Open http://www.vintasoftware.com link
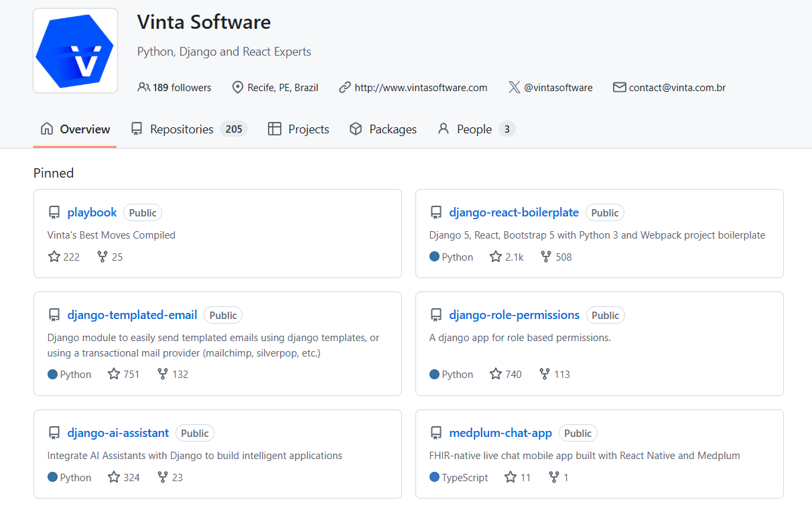 point(421,87)
